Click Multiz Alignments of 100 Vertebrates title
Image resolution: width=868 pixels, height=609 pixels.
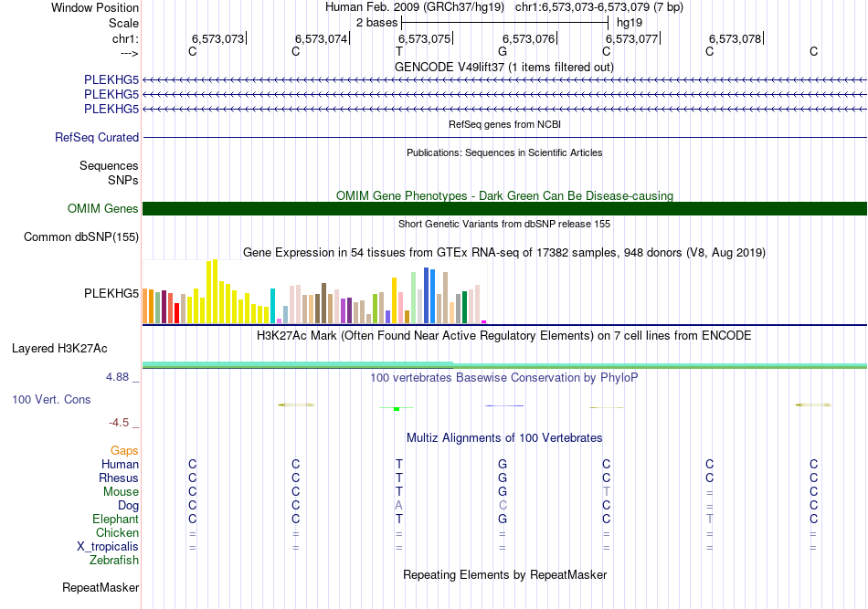click(x=504, y=438)
